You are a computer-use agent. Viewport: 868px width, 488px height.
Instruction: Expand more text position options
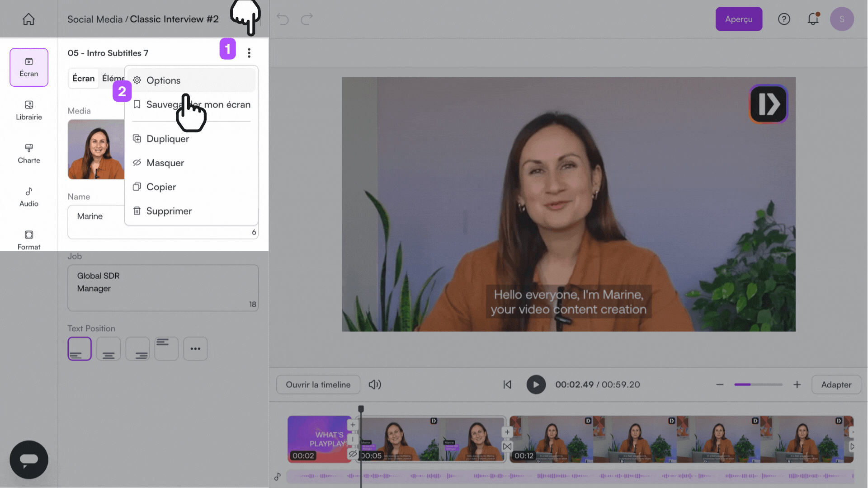(195, 349)
